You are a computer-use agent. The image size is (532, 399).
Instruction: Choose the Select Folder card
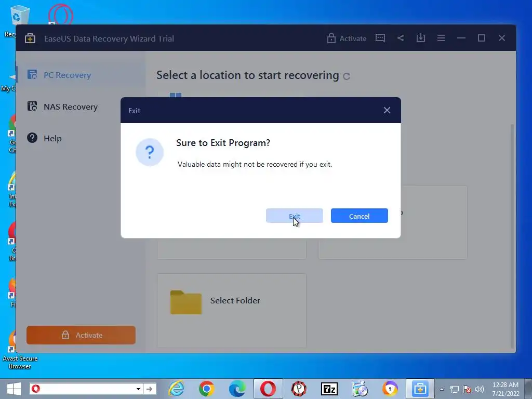pyautogui.click(x=231, y=311)
